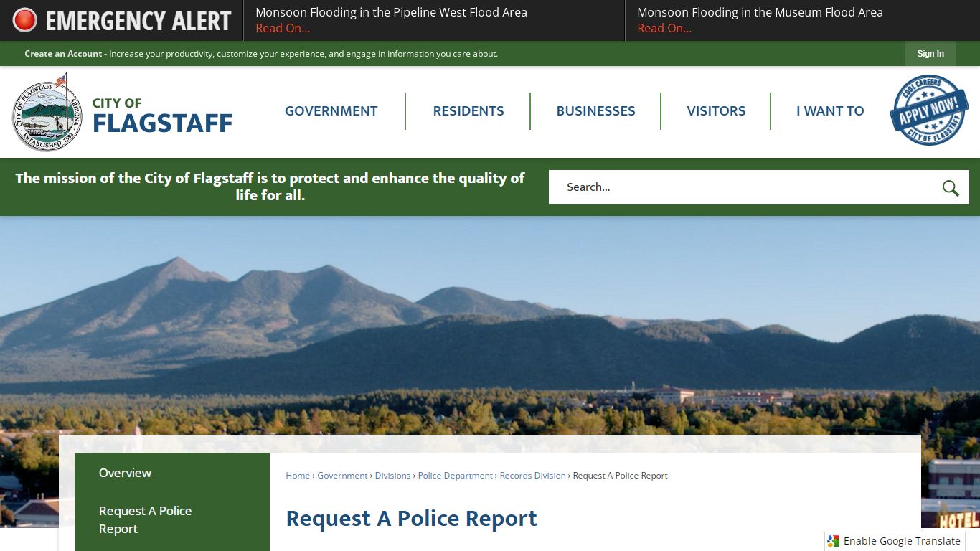Viewport: 980px width, 551px height.
Task: Go to Government breadcrumb link
Action: pos(342,476)
